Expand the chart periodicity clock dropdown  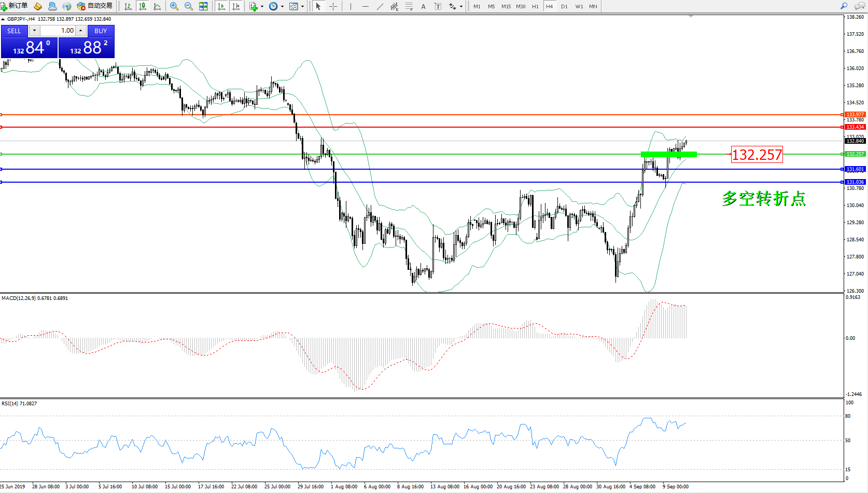click(282, 7)
